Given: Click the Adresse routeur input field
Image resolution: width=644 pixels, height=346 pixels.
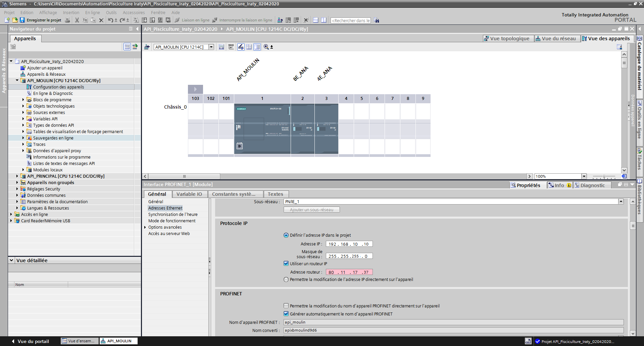Looking at the screenshot, I should pyautogui.click(x=349, y=272).
